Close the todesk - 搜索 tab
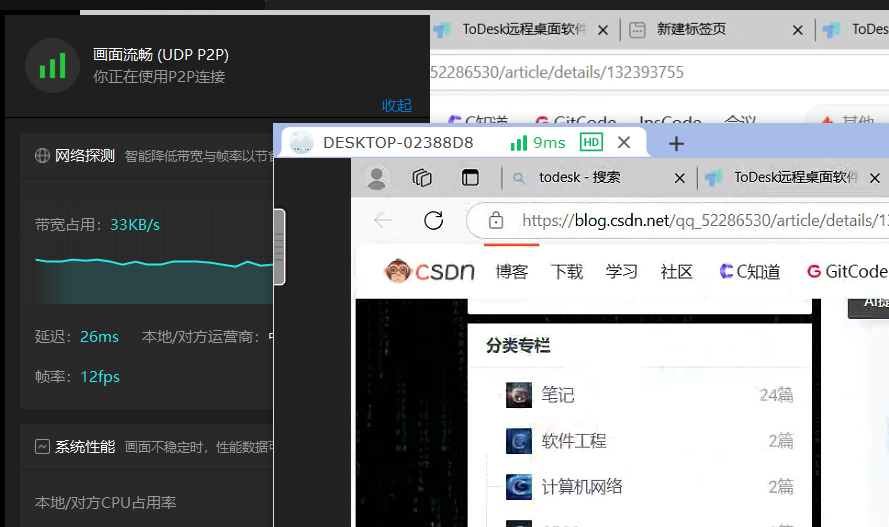Viewport: 889px width, 527px height. (679, 178)
